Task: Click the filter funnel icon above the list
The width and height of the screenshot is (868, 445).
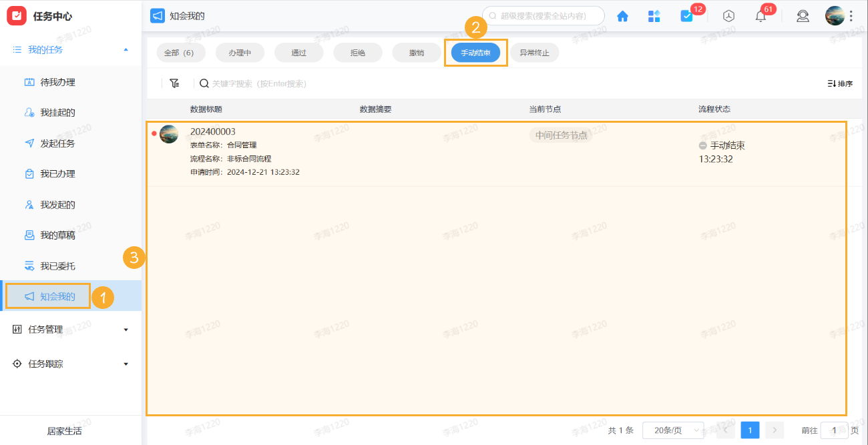Action: [x=174, y=83]
